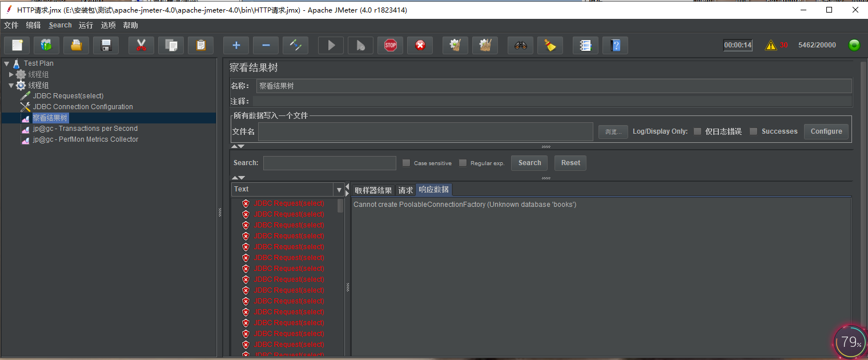This screenshot has height=360, width=868.
Task: Switch to the 响应数据 tab
Action: click(x=433, y=190)
